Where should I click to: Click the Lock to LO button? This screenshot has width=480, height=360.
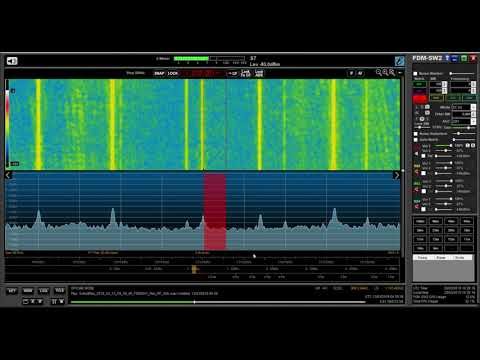coord(245,73)
